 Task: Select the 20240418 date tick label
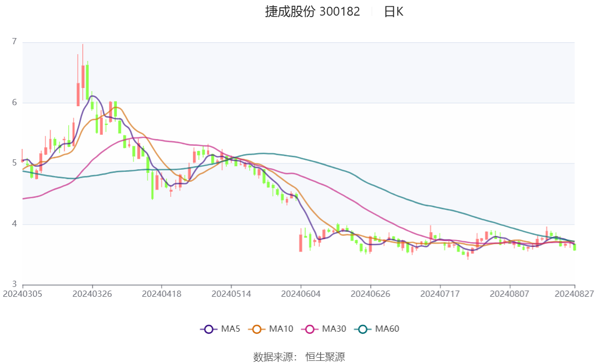point(162,294)
